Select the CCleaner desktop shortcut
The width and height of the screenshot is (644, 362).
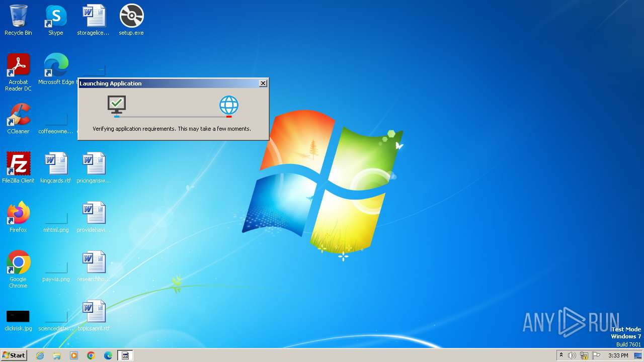click(18, 119)
